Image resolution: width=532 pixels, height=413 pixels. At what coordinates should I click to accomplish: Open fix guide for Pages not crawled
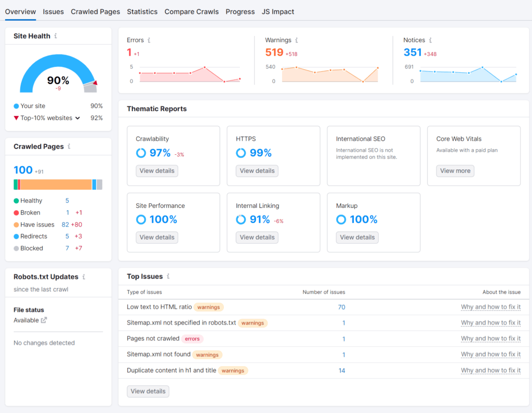tap(490, 338)
